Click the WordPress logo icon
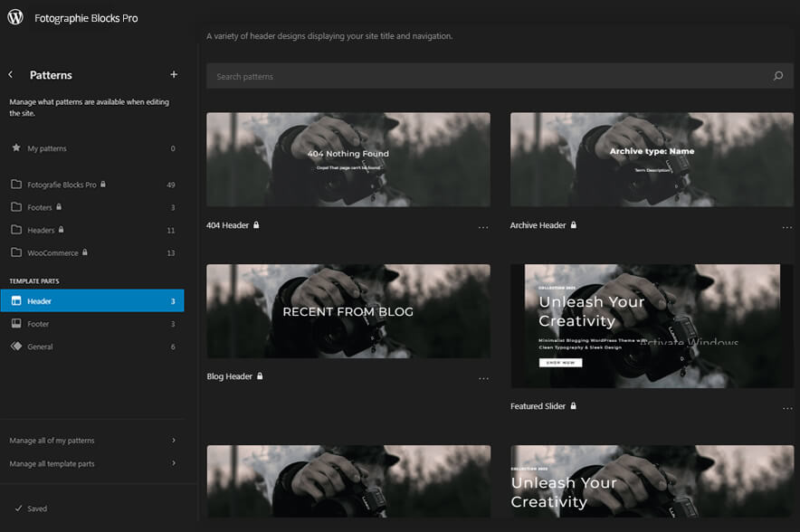This screenshot has width=800, height=532. pyautogui.click(x=14, y=16)
